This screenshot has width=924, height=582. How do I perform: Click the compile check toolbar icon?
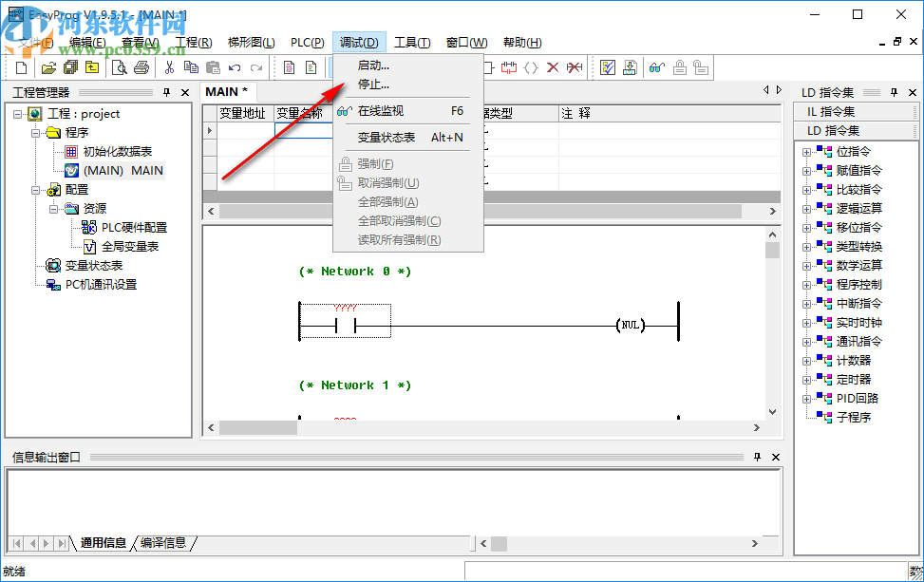coord(608,67)
